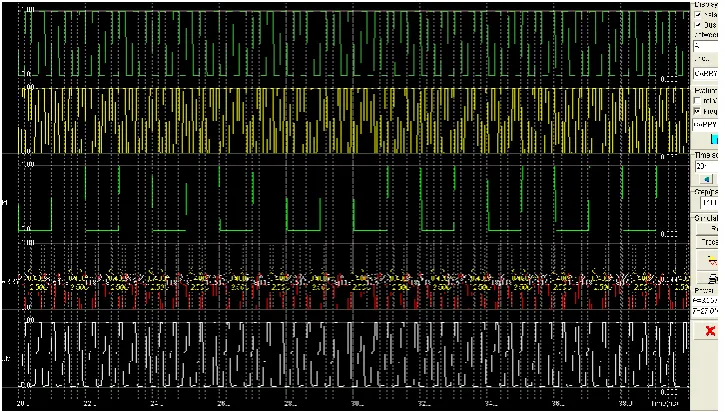Screen dimensions: 725x412
Task: Toggle the Freq checkbox
Action: click(697, 111)
